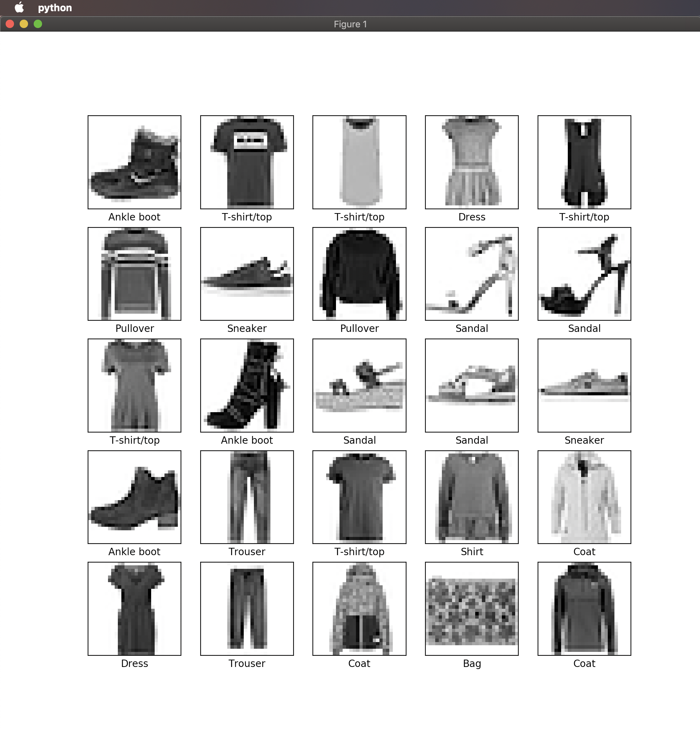The height and width of the screenshot is (729, 700).
Task: Close the Figure 1 window
Action: click(10, 24)
